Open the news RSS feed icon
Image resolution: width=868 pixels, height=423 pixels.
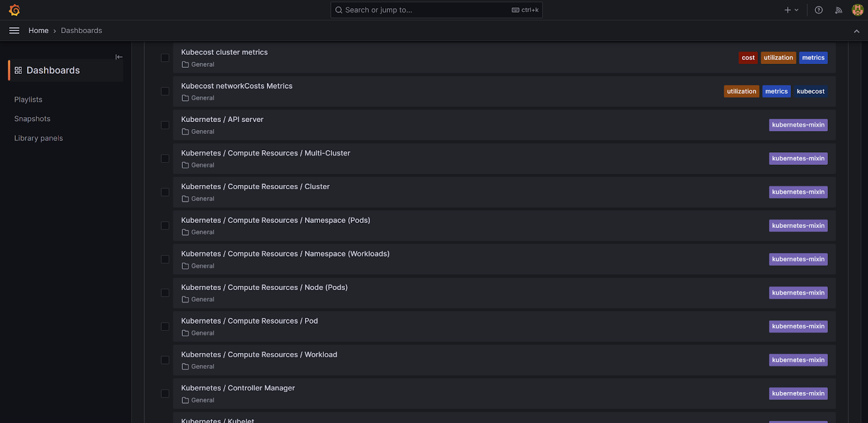pyautogui.click(x=839, y=10)
